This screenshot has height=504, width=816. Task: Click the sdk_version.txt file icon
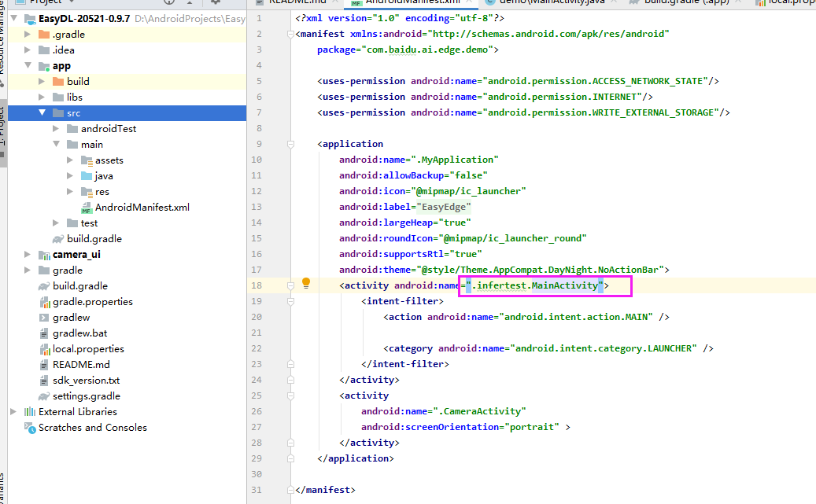(44, 381)
